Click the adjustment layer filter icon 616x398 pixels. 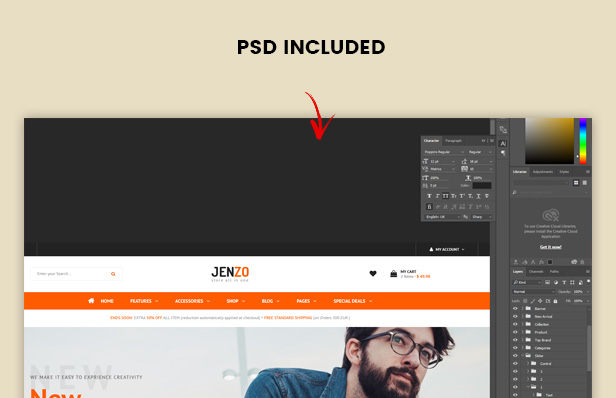tap(556, 282)
